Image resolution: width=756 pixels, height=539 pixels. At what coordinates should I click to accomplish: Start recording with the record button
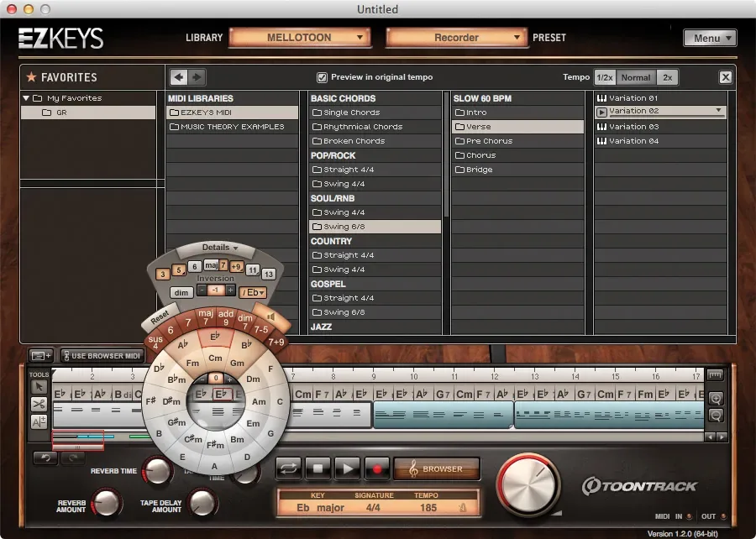tap(376, 468)
